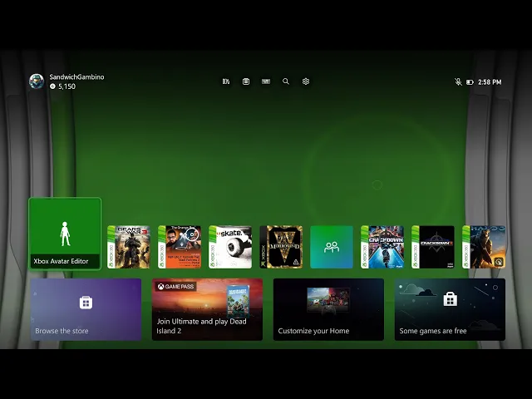This screenshot has width=532, height=399.
Task: Click the SandwichGambino gamertag
Action: 76,77
